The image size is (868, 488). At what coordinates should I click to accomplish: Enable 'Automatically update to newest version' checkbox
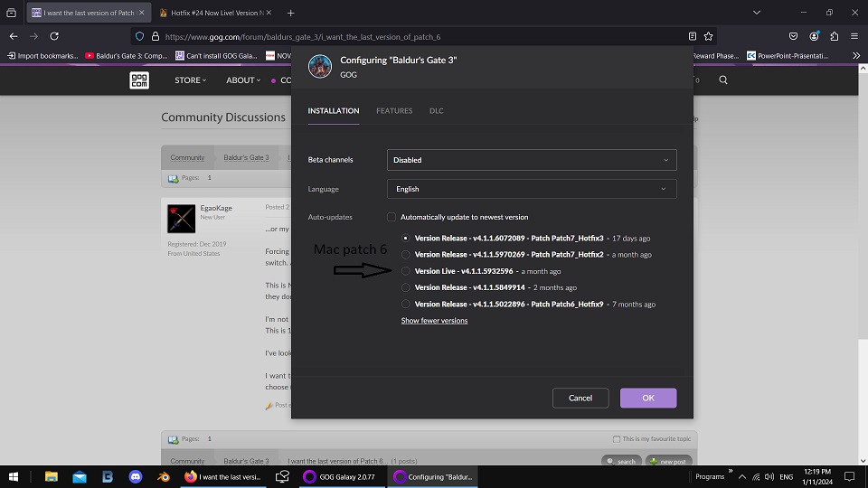point(392,217)
